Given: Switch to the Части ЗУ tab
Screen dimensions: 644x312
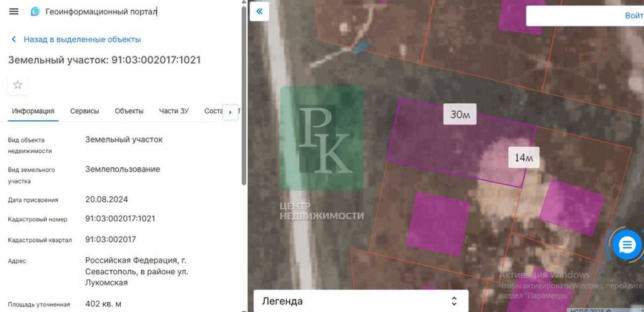Looking at the screenshot, I should tap(174, 111).
